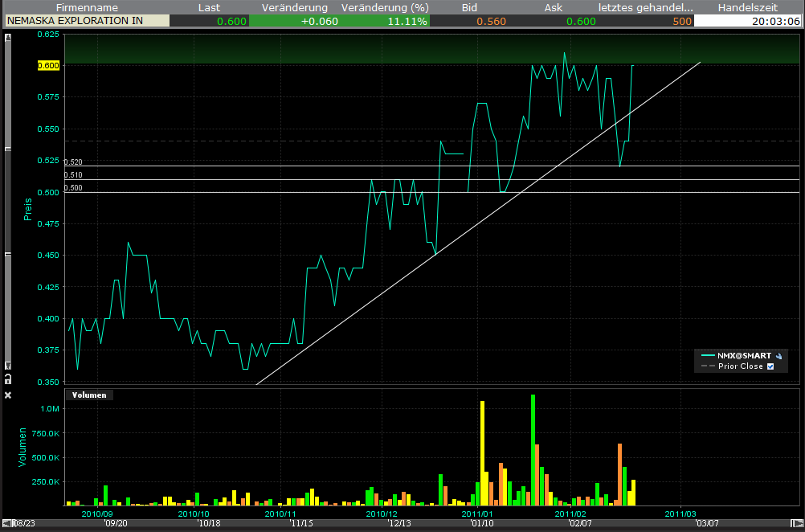Uncheck the Prior Close checkbox

(x=770, y=366)
